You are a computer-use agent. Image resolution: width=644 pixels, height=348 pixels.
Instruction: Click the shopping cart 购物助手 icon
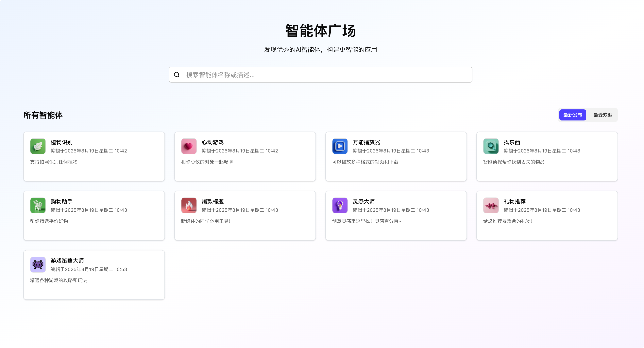38,205
